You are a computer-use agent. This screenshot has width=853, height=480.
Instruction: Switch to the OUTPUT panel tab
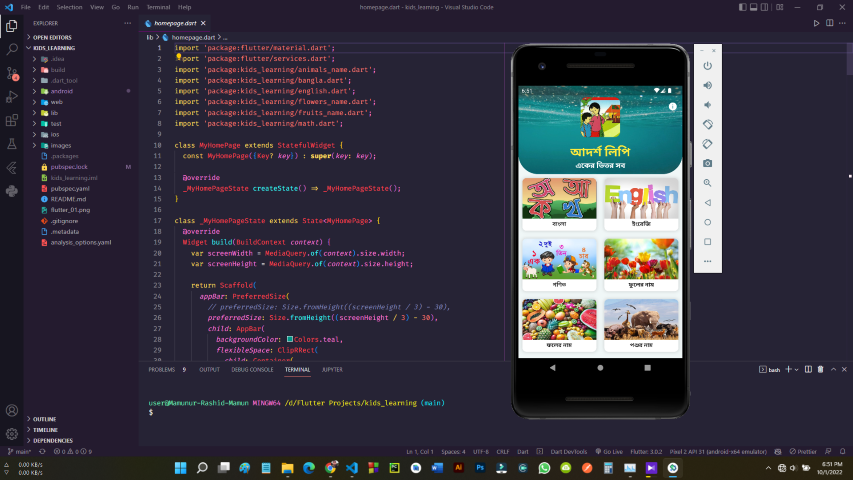(209, 370)
